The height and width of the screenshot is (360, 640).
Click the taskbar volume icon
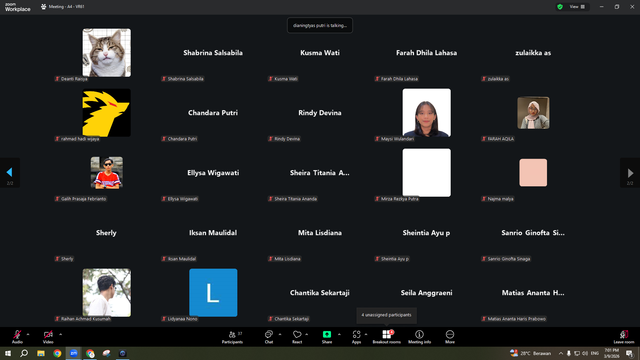(x=585, y=353)
